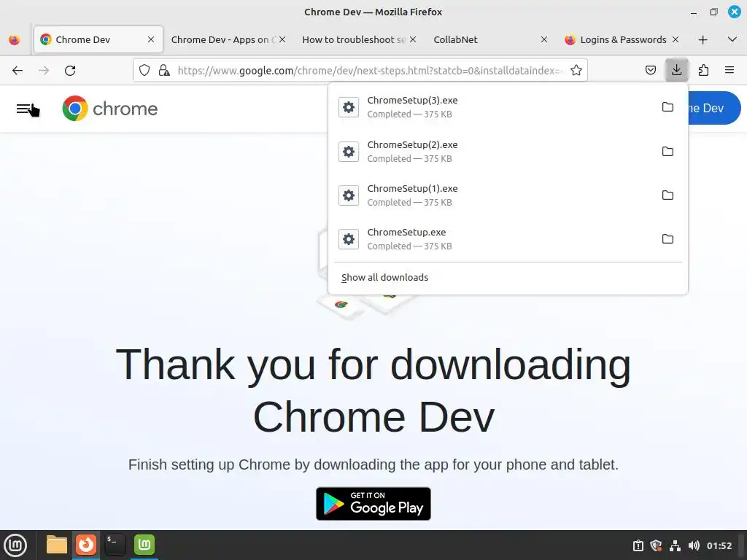Click the address bar URL field
The height and width of the screenshot is (560, 747).
369,71
